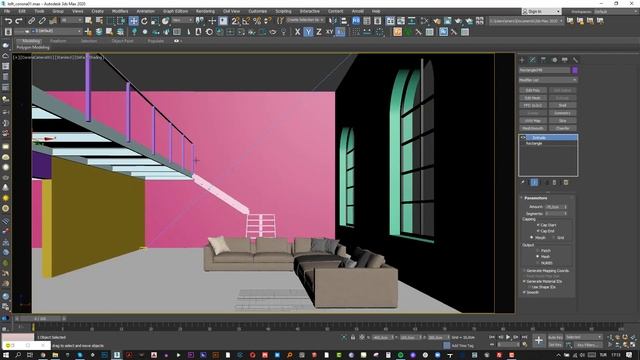The width and height of the screenshot is (640, 360).
Task: Click the Chamfer modifier button
Action: point(562,128)
